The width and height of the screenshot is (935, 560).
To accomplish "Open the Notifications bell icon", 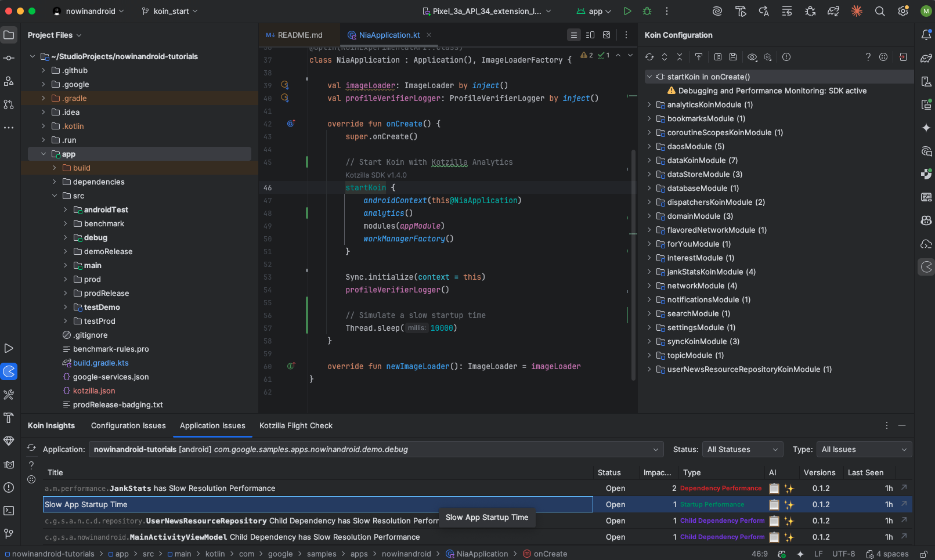I will (x=926, y=35).
